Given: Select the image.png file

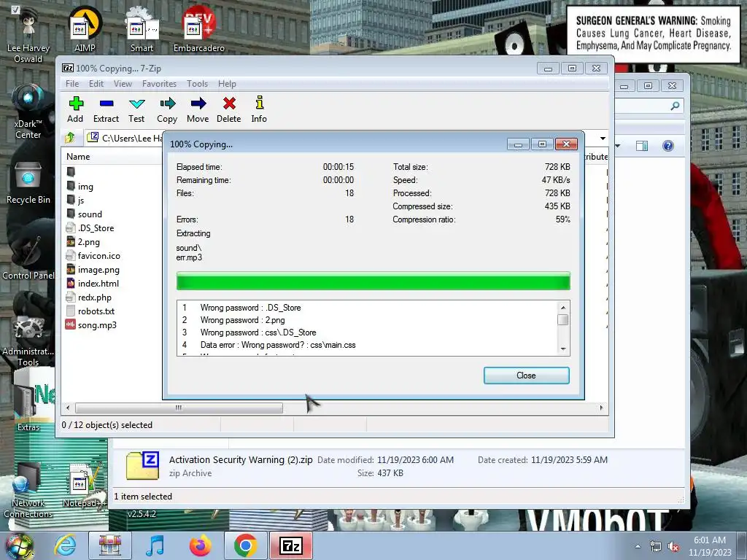Looking at the screenshot, I should point(93,269).
